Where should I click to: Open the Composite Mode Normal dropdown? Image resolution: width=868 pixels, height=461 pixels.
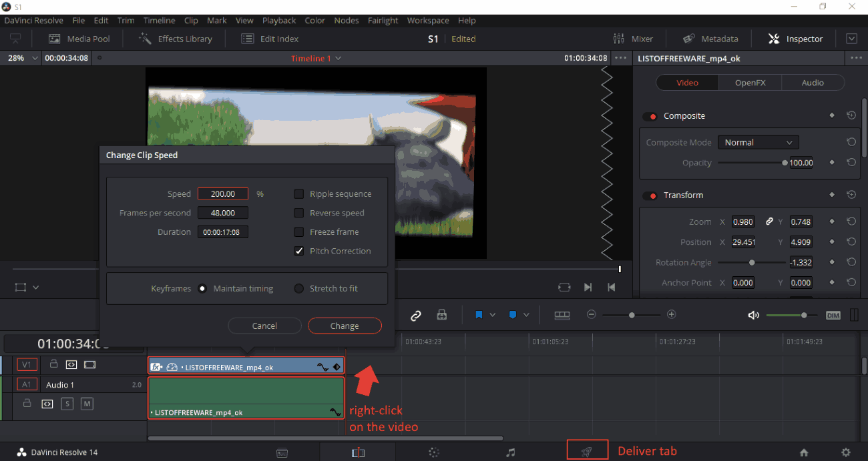point(758,142)
